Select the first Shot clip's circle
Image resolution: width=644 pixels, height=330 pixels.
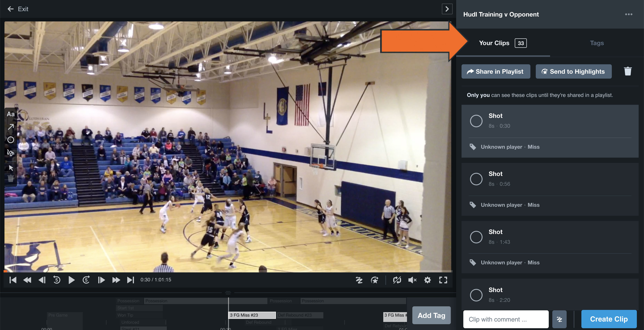click(476, 121)
